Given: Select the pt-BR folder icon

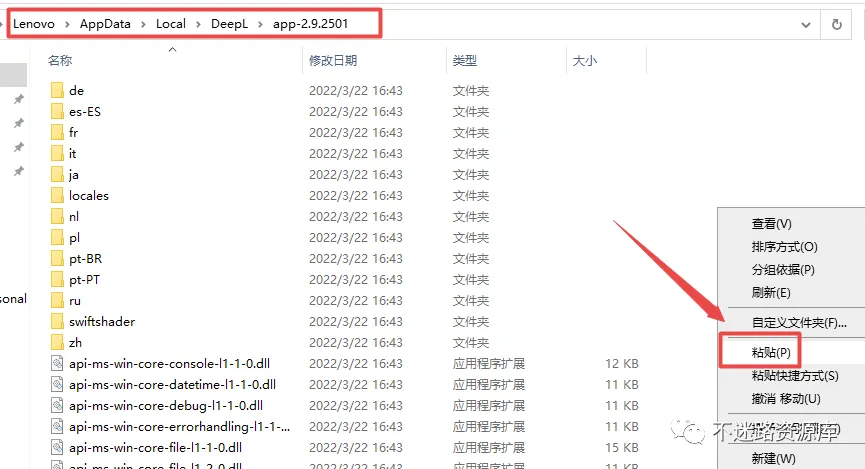Looking at the screenshot, I should (57, 258).
